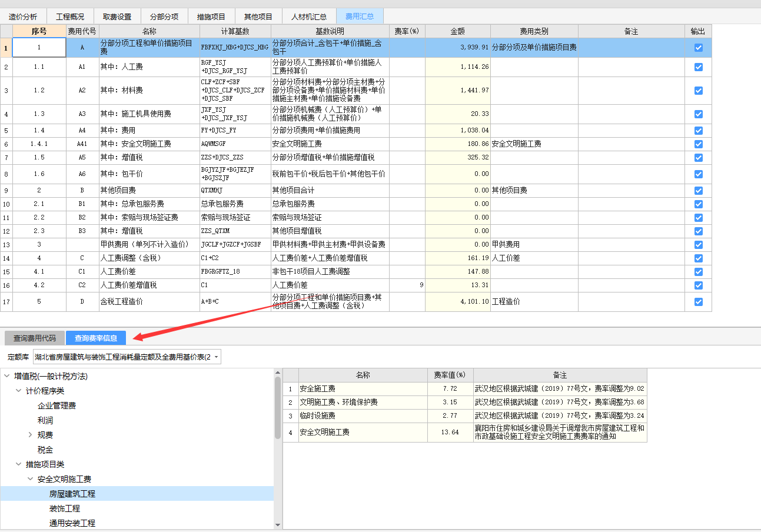This screenshot has height=532, width=761.
Task: Select 税金 in the tree
Action: pos(45,450)
